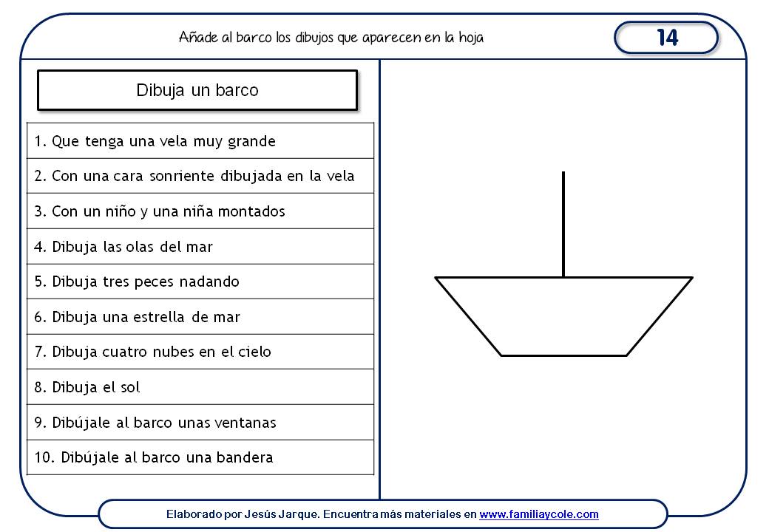Select the 'Dibuja un barco' title box
The width and height of the screenshot is (769, 532).
[x=197, y=90]
